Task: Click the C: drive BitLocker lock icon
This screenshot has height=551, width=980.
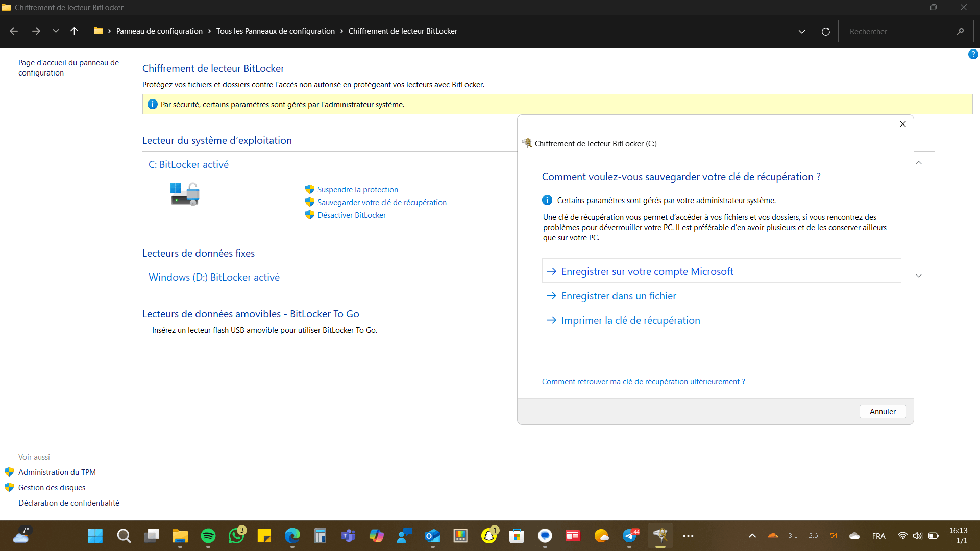Action: click(x=185, y=194)
